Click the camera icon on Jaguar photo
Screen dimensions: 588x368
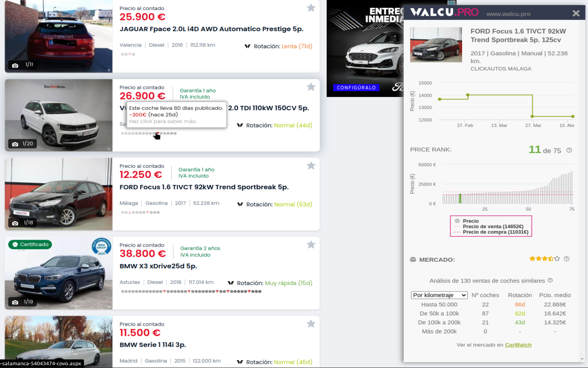pyautogui.click(x=15, y=65)
